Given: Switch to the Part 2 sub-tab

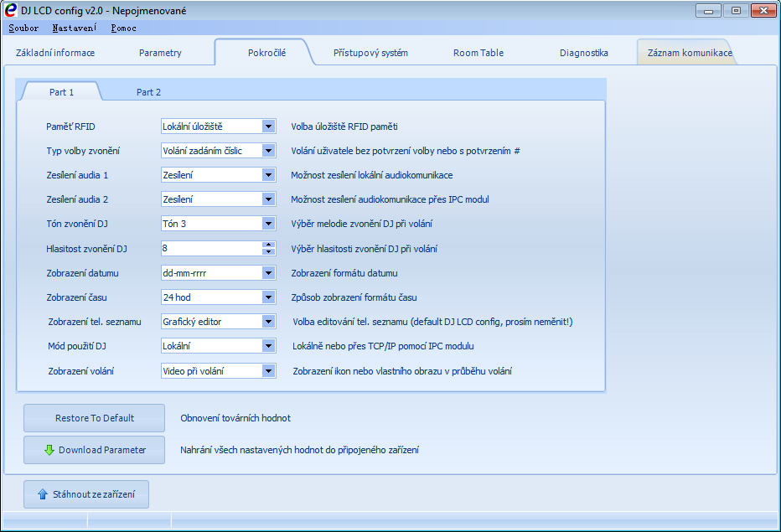Looking at the screenshot, I should pyautogui.click(x=148, y=92).
